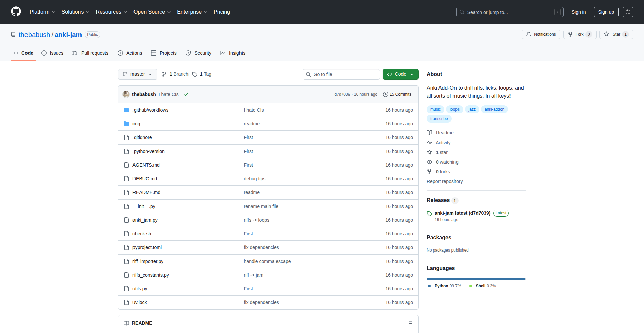This screenshot has width=644, height=333.
Task: Open the Pull requests tab
Action: click(x=91, y=53)
